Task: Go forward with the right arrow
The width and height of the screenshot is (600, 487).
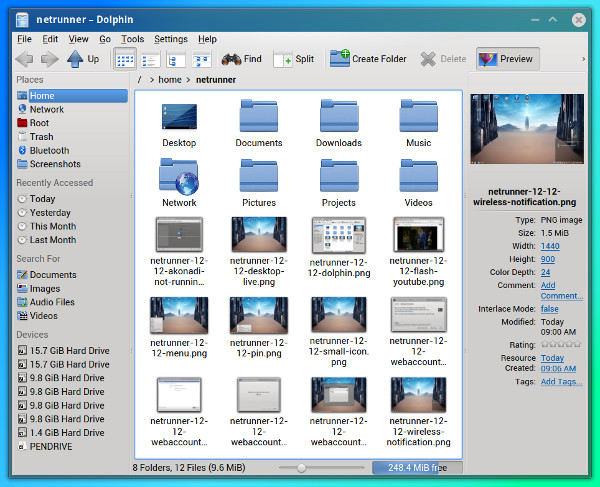Action: (x=49, y=59)
